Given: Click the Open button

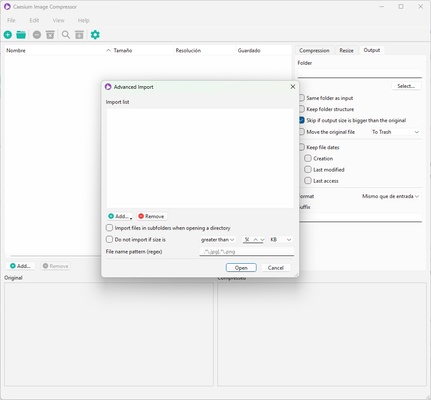Looking at the screenshot, I should (241, 268).
